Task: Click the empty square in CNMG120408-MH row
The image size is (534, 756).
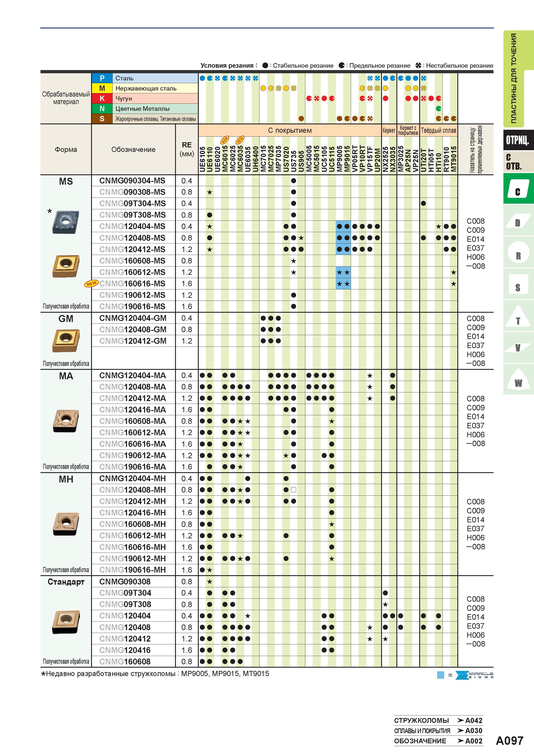Action: point(294,490)
